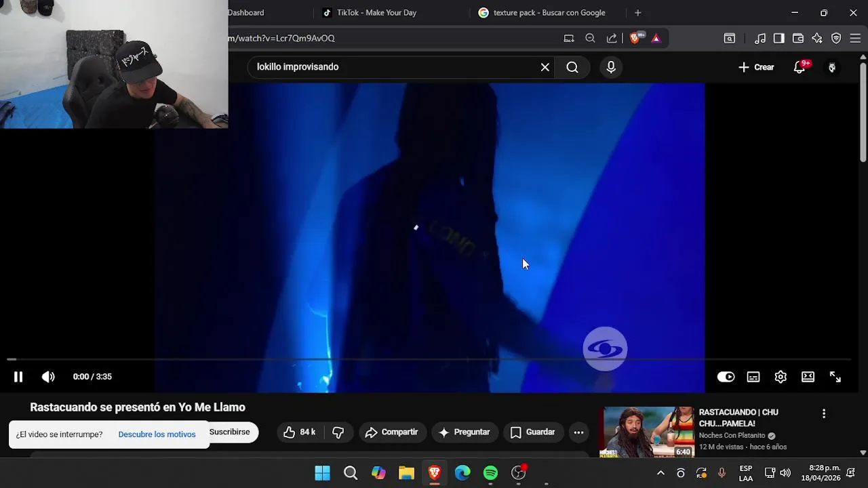
Task: Toggle the autoplay switch in player controls
Action: (x=726, y=377)
